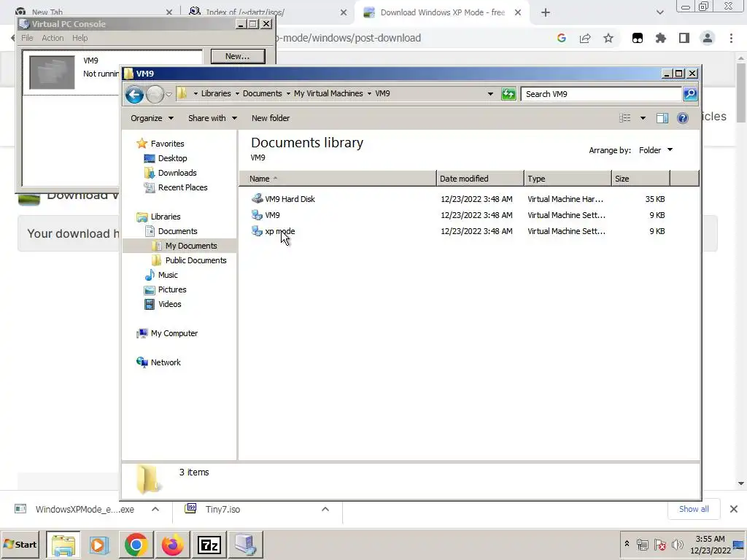
Task: Open Action menu in Virtual PC Console
Action: 53,38
